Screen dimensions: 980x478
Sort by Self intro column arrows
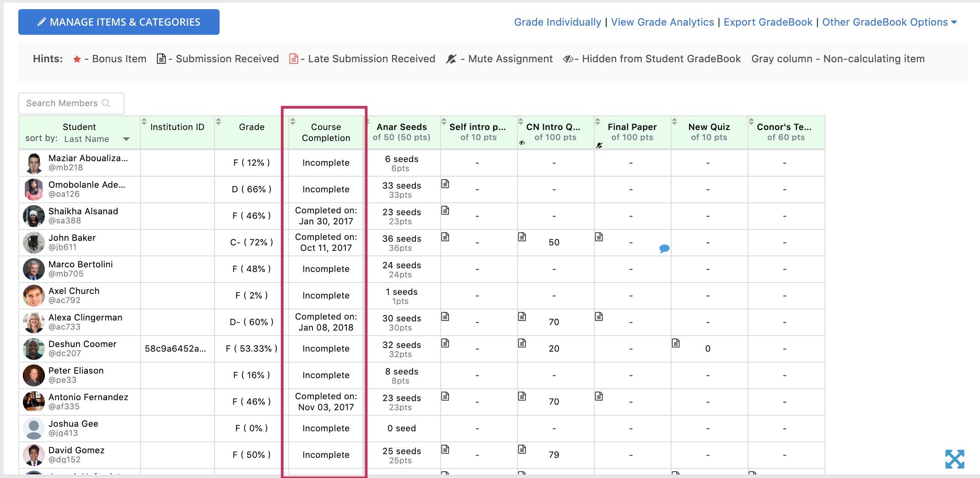[444, 121]
